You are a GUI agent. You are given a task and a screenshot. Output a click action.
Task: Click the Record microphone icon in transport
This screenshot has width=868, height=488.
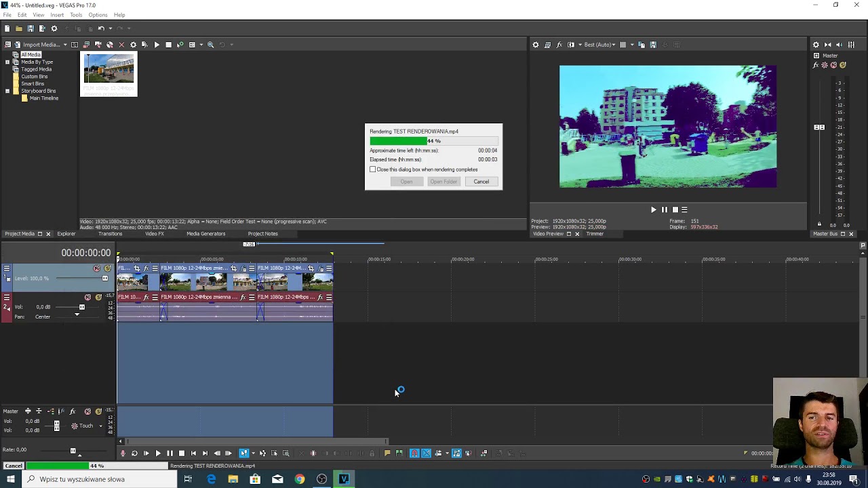pyautogui.click(x=123, y=453)
